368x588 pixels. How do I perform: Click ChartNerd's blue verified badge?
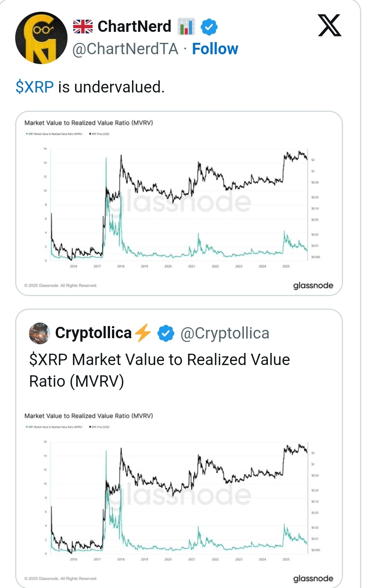pos(209,27)
